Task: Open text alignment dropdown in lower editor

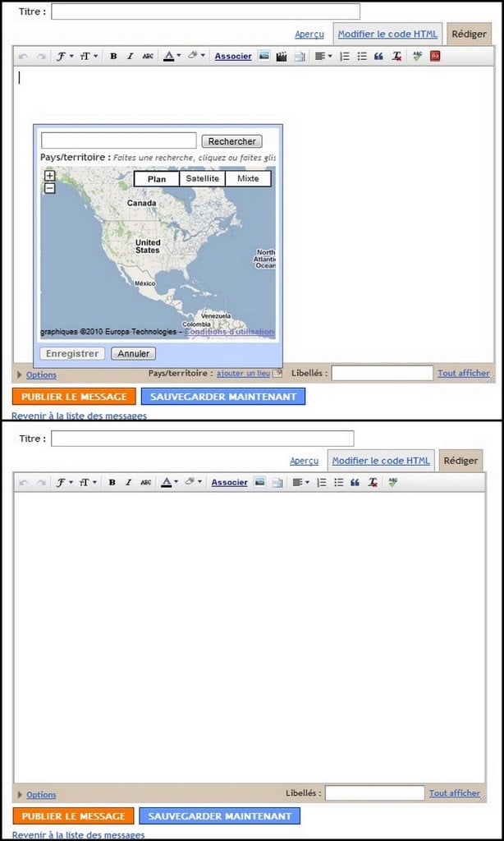Action: tap(300, 482)
